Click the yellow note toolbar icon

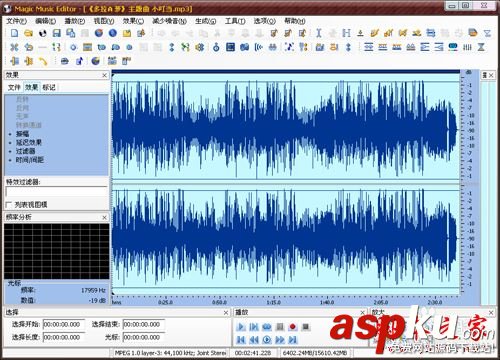tap(127, 33)
